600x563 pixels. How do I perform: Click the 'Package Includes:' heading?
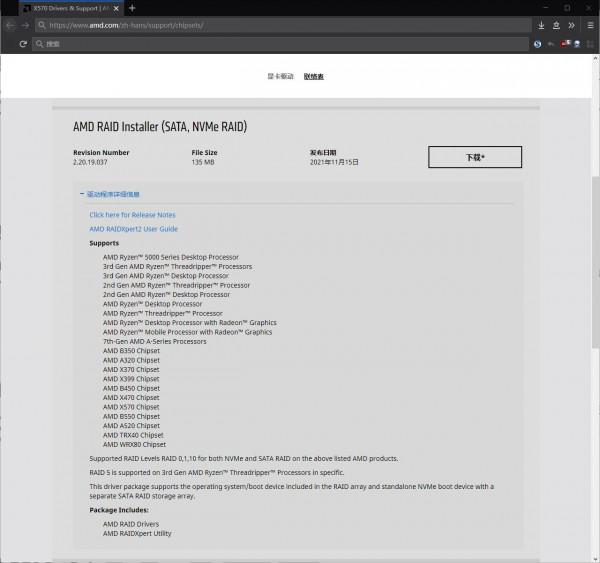tap(119, 510)
